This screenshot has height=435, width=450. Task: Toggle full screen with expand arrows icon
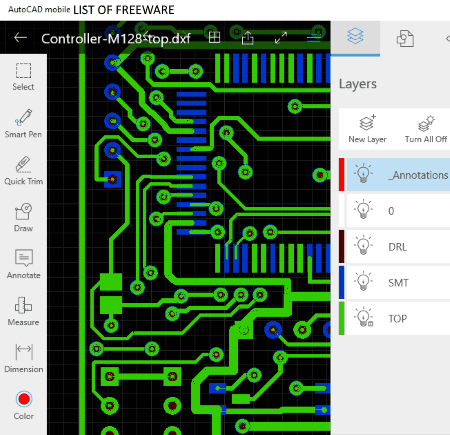[281, 38]
